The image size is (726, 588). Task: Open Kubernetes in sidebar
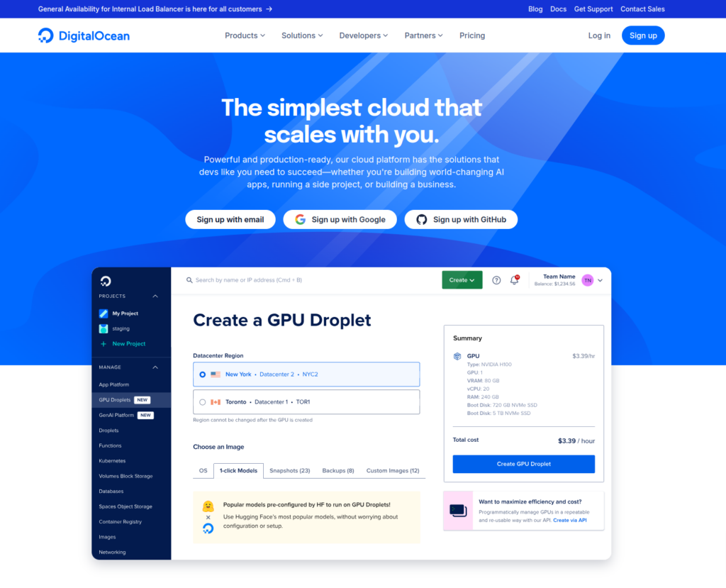[112, 462]
